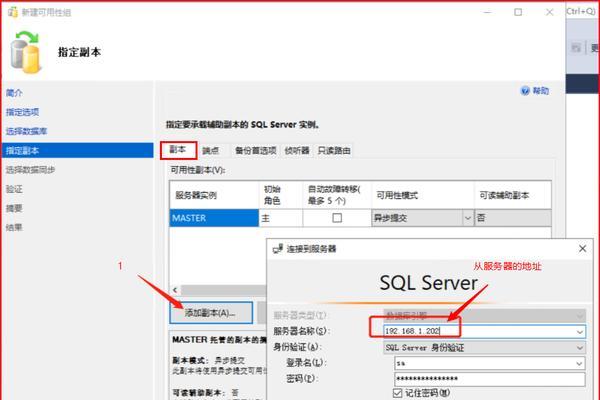The width and height of the screenshot is (600, 400).
Task: Click the 结果 step in sidebar
Action: click(14, 227)
